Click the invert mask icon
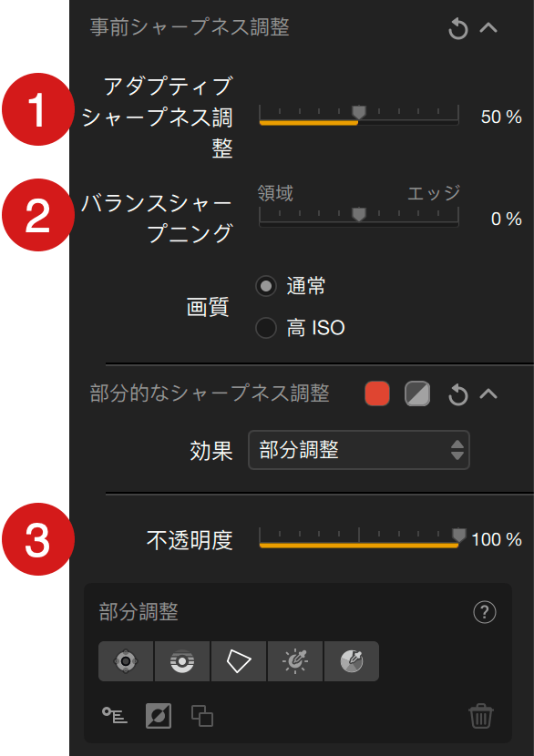The image size is (534, 756). click(159, 716)
